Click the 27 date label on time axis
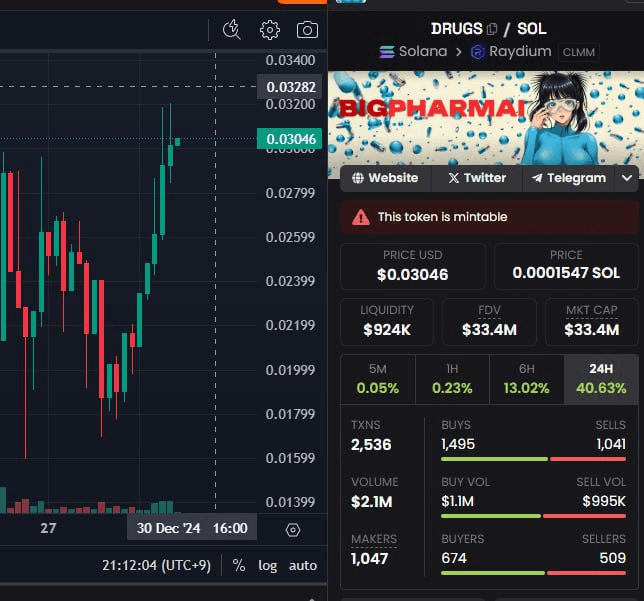 click(x=48, y=528)
